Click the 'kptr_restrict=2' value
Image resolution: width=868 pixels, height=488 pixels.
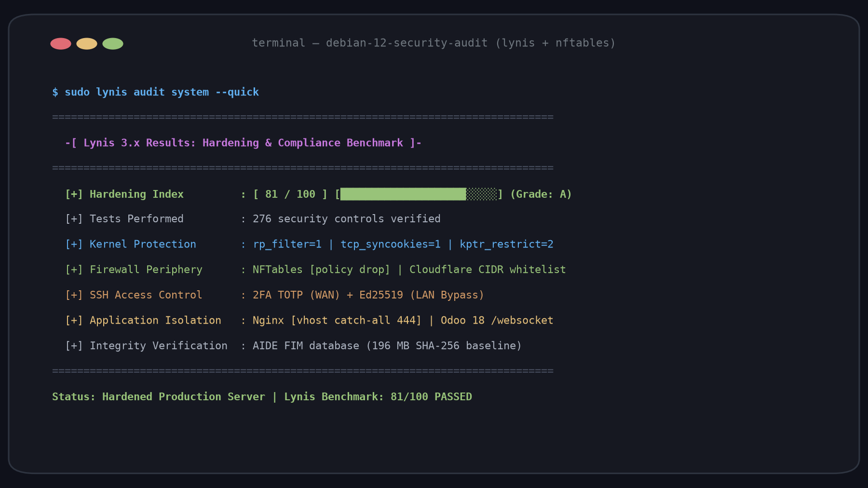point(506,244)
